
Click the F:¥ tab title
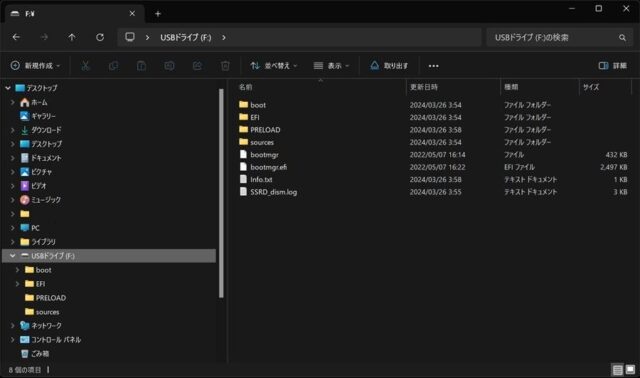coord(30,14)
